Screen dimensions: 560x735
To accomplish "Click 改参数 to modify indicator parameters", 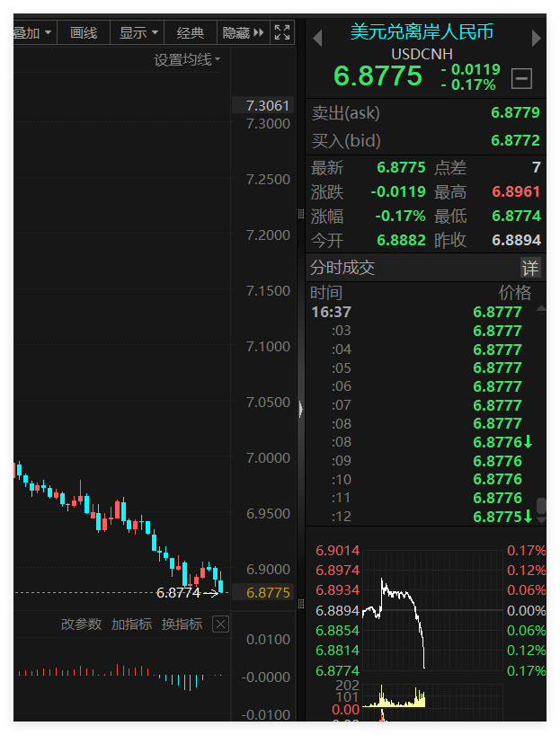I will 81,624.
